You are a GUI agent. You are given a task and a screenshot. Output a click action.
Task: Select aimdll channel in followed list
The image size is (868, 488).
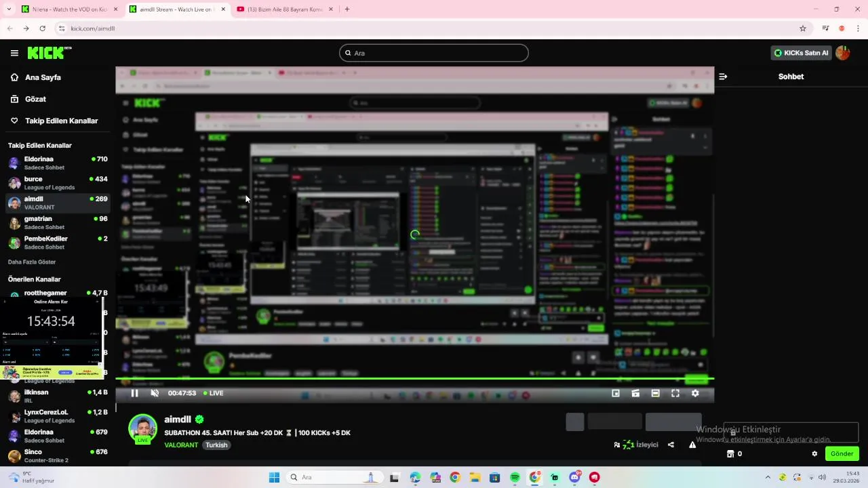coord(58,203)
